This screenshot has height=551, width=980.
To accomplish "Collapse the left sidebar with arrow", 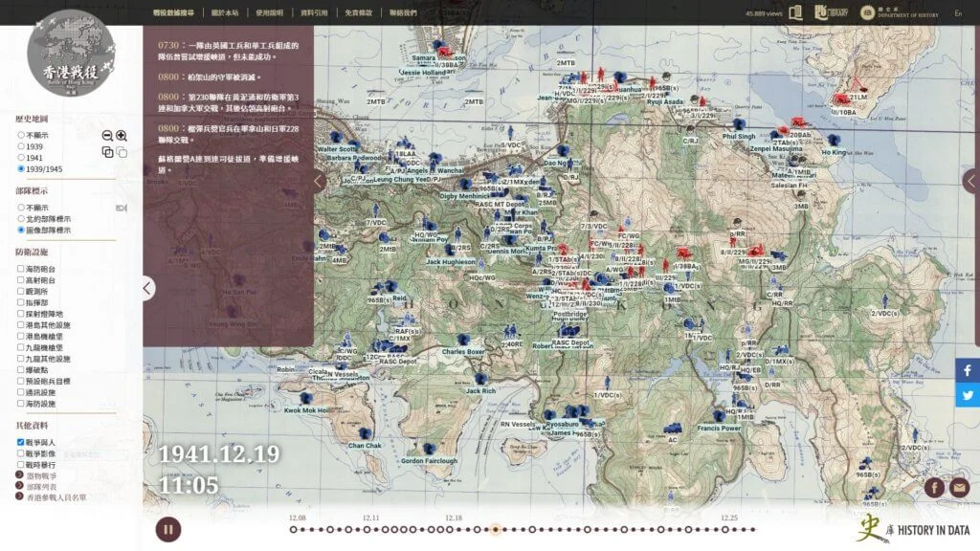I will [x=146, y=287].
